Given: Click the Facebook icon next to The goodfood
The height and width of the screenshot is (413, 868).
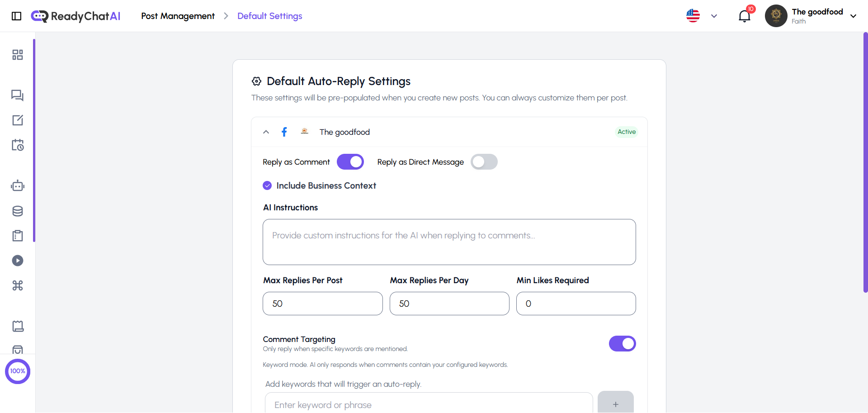Looking at the screenshot, I should point(284,132).
